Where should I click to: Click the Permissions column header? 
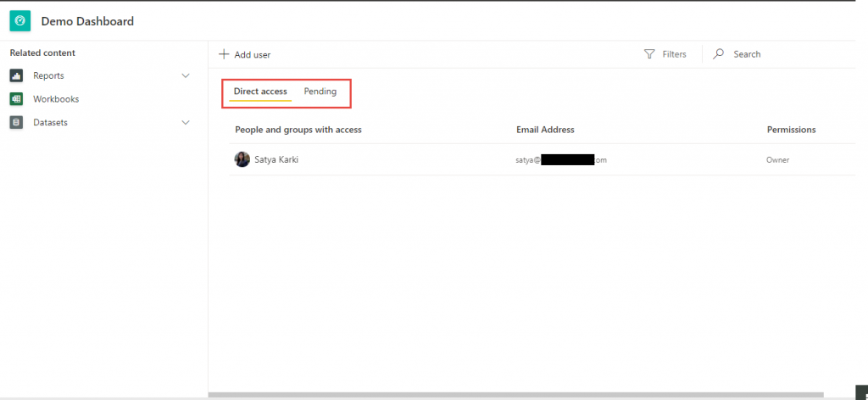[x=791, y=130]
